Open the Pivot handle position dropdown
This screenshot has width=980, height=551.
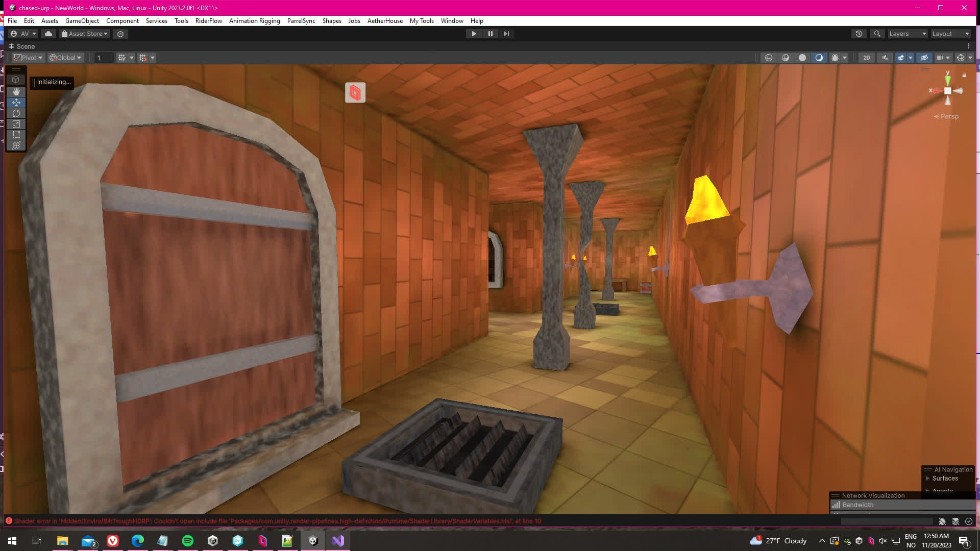point(28,58)
